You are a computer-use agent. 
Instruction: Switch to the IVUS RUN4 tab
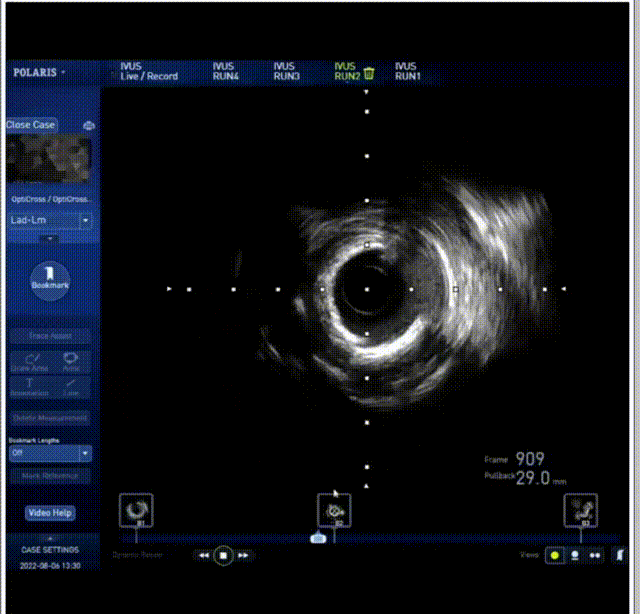coord(225,71)
